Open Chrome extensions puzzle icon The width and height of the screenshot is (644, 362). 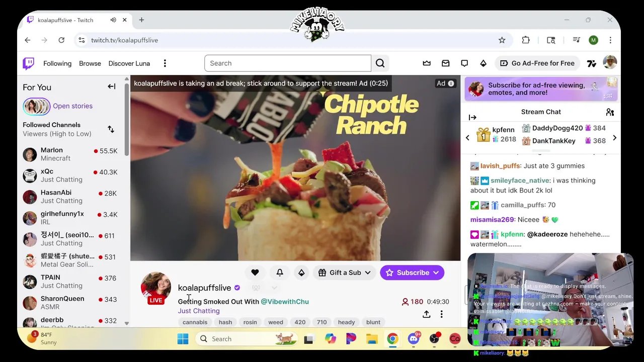click(x=526, y=40)
